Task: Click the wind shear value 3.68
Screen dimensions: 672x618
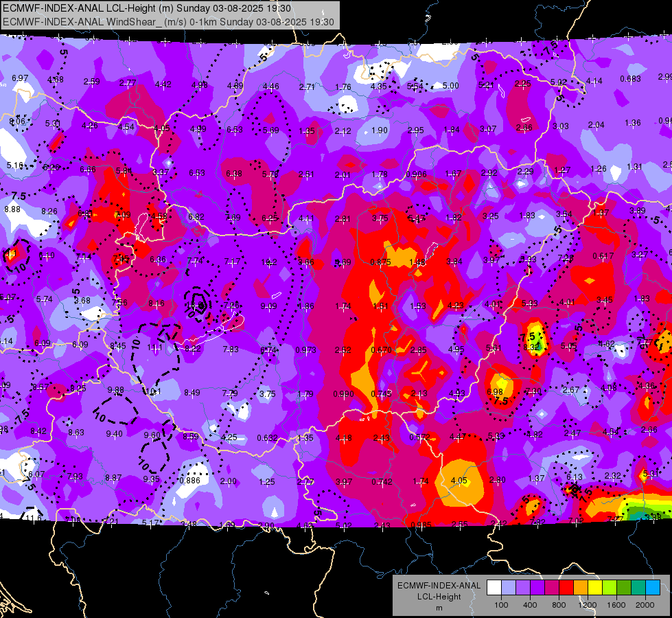Action: point(82,301)
